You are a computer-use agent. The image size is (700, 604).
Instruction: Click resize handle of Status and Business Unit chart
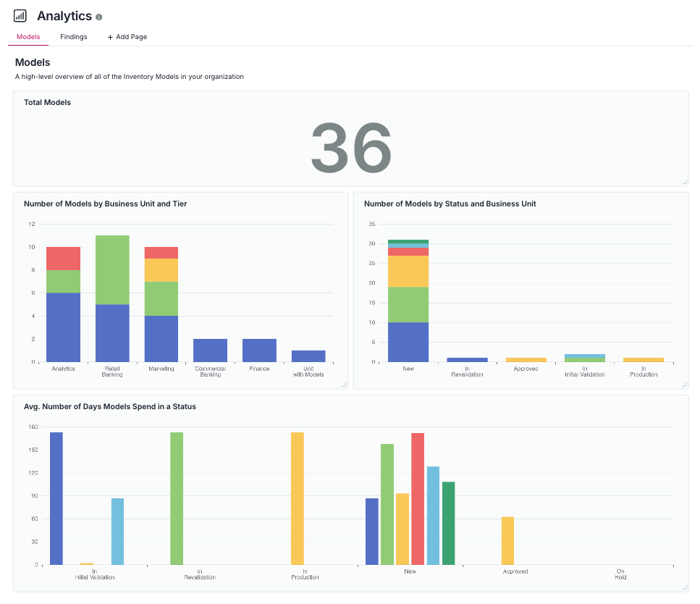(x=685, y=385)
